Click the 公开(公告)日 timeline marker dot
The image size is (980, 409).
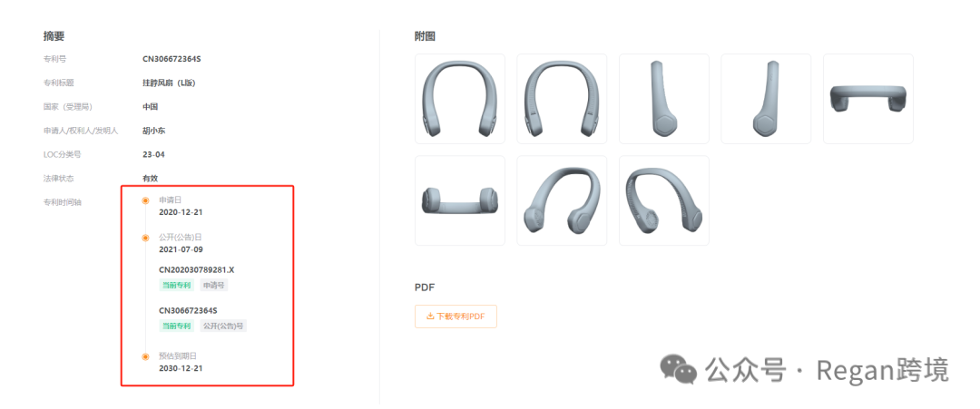click(145, 238)
